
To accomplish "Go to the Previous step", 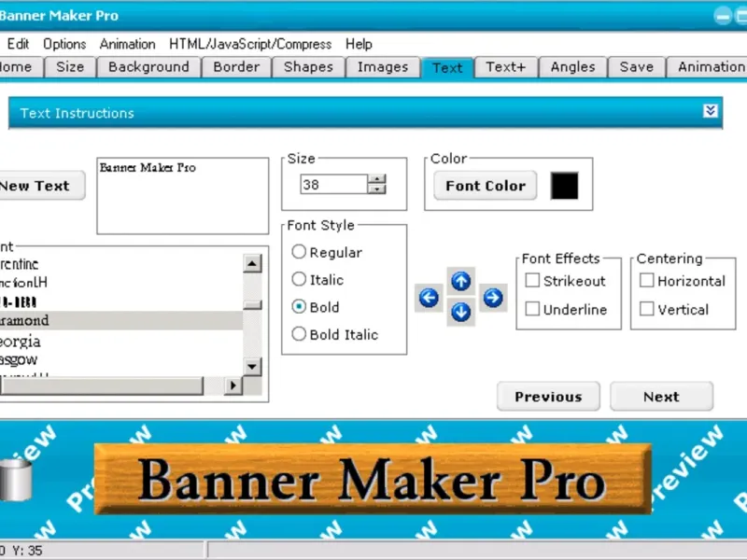I will 548,396.
